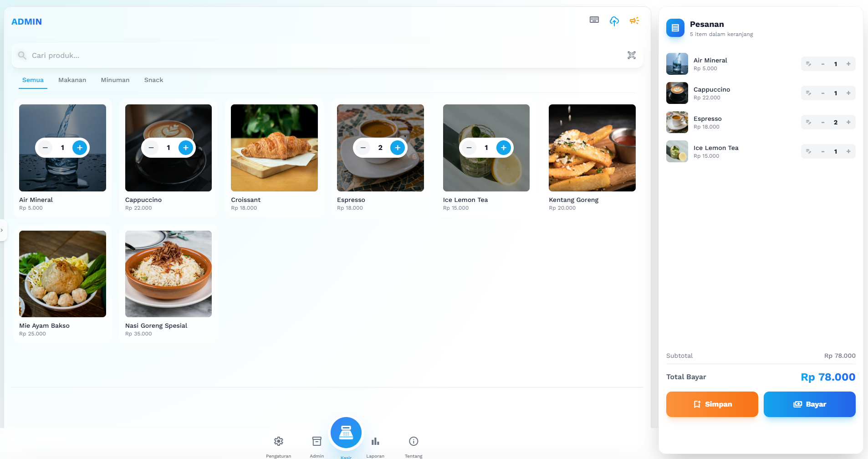Click the Nasi Goreng Spesial name label
Screen dimensions: 868x459
tap(156, 325)
